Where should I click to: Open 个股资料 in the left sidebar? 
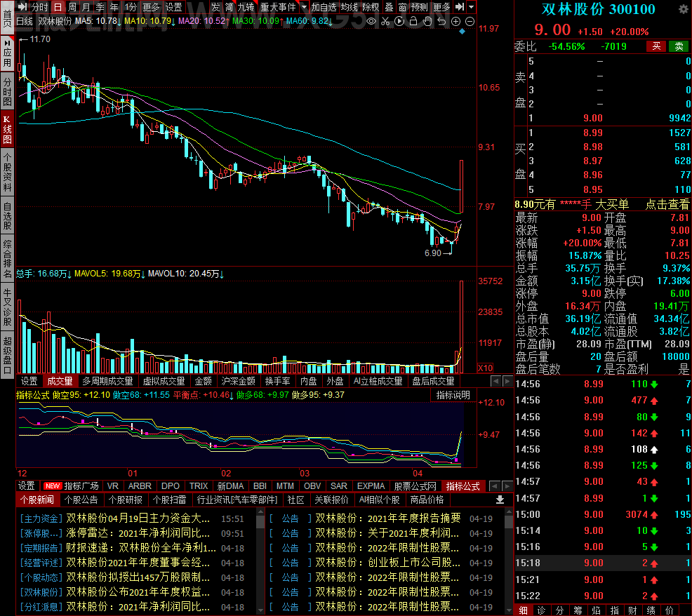(7, 173)
